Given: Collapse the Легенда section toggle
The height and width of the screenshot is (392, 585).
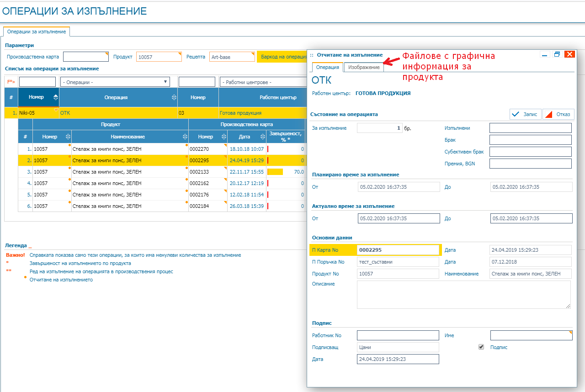Looking at the screenshot, I should 30,246.
